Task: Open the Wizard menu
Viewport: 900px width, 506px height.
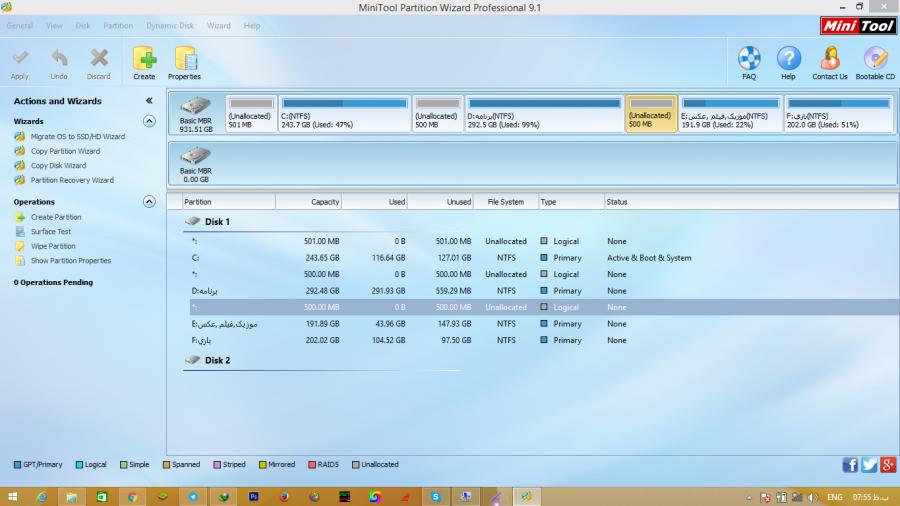Action: click(x=219, y=26)
